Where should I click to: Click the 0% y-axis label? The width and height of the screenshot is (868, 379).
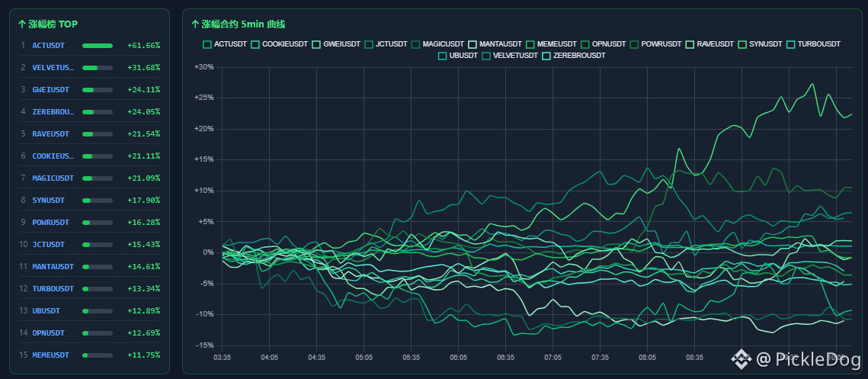pyautogui.click(x=207, y=252)
